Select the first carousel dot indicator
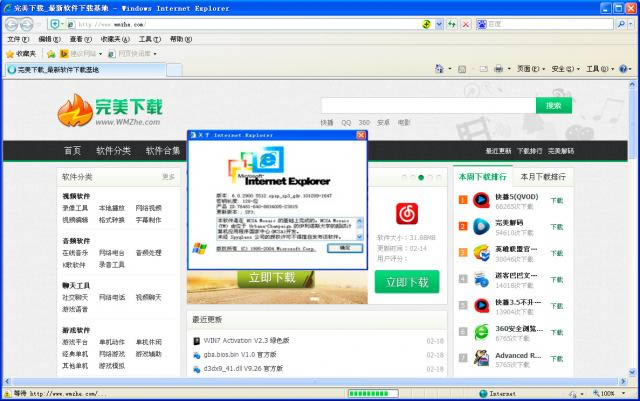Viewport: 640px width, 401px height. [x=404, y=177]
